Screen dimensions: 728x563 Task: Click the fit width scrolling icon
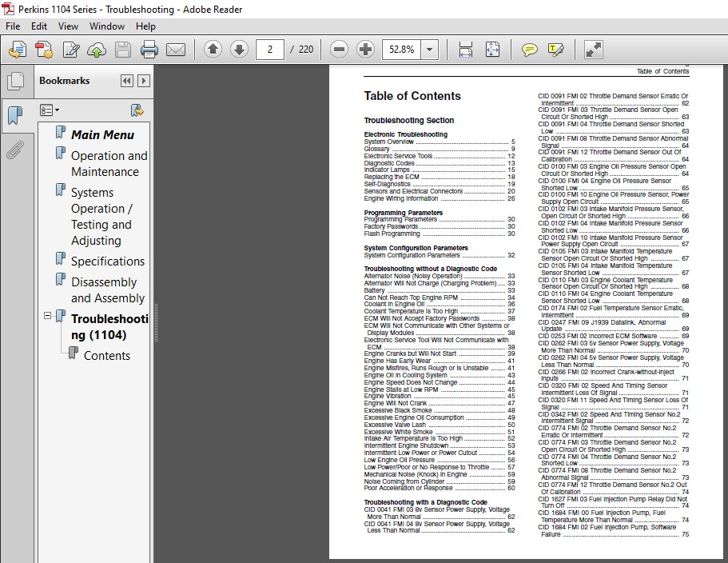[x=465, y=50]
